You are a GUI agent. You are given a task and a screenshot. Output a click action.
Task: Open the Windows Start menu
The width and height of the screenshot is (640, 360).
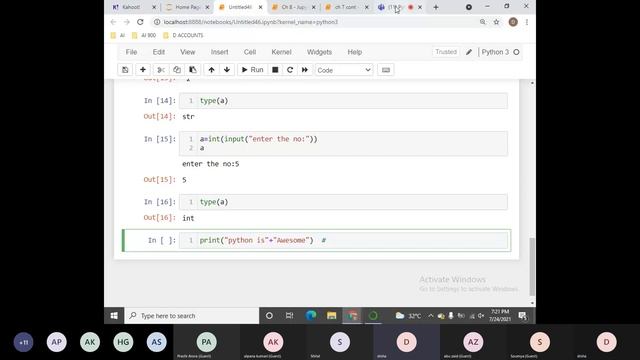coord(114,316)
